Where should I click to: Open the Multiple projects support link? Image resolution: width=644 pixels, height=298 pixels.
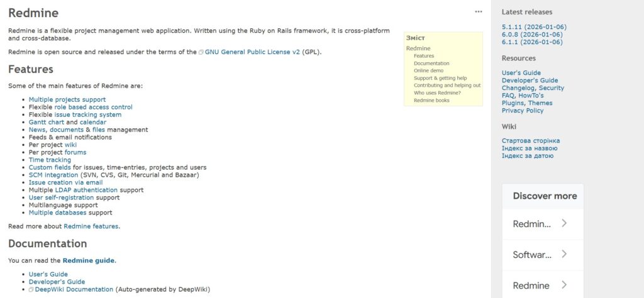tap(67, 100)
